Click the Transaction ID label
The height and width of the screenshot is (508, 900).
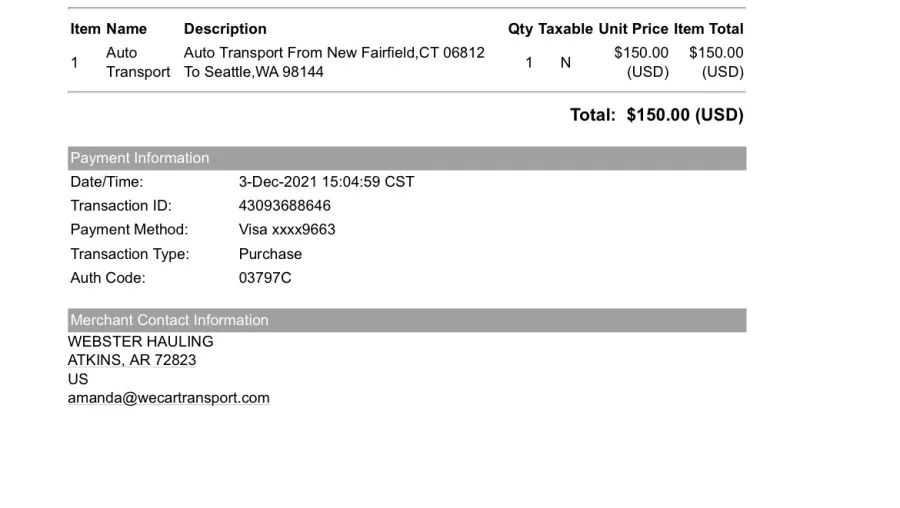(121, 205)
